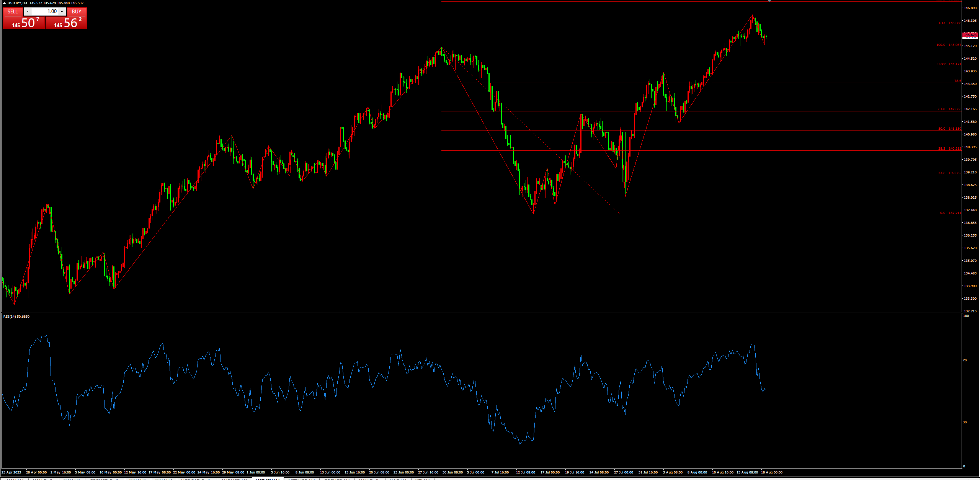Click the 1 Jun 00:00 time axis label

click(256, 472)
